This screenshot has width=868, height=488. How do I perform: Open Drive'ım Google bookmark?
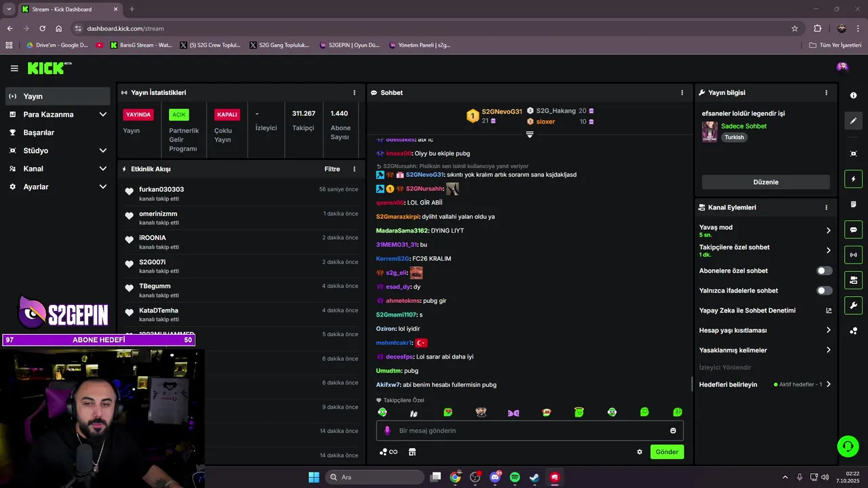tap(57, 45)
